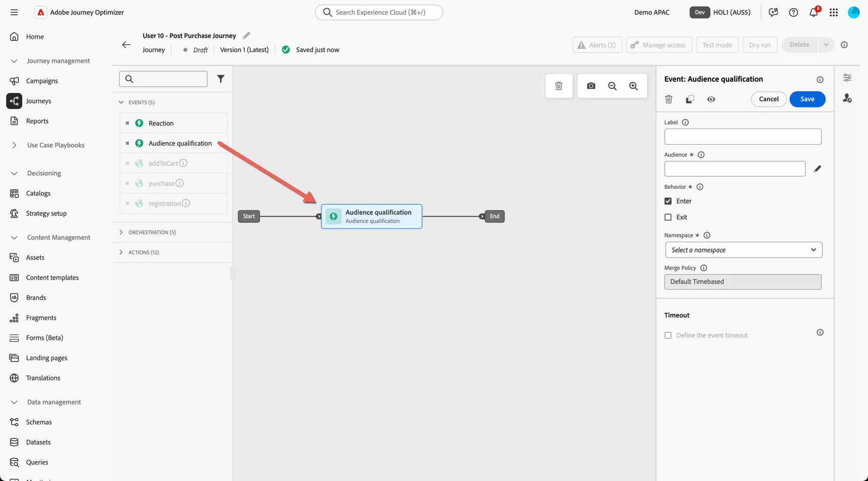This screenshot has height=481, width=868.
Task: Click the Label input field
Action: (742, 137)
